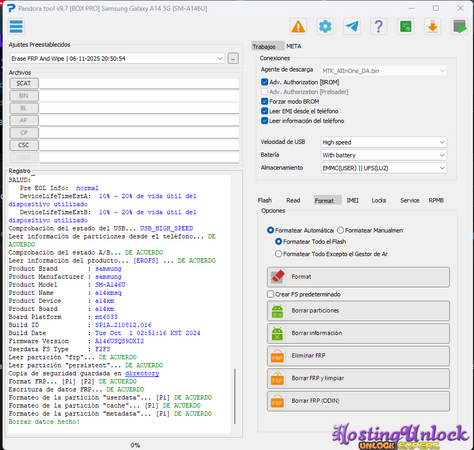
Task: Click the BIN file button
Action: point(24,96)
